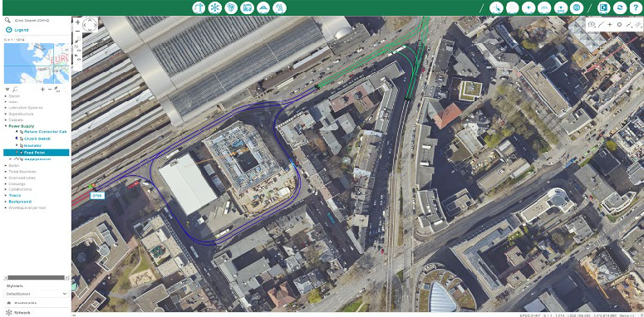Open the DefaultStyleset dropdown
This screenshot has width=644, height=317.
(36, 294)
